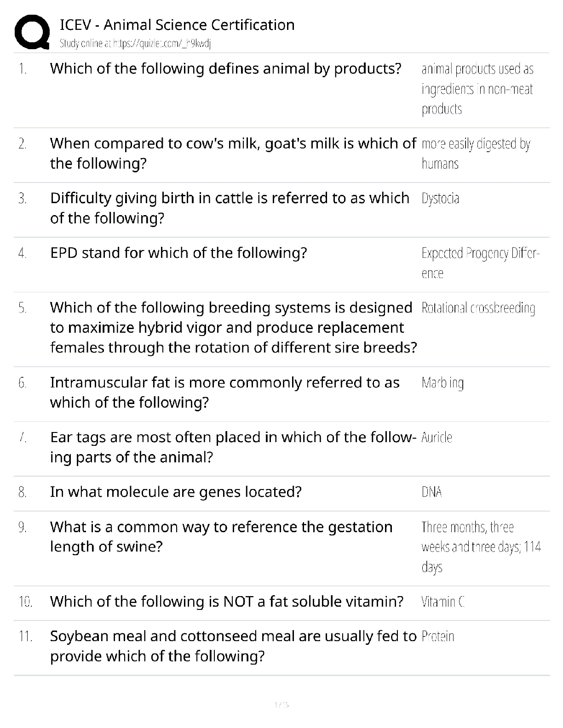Select the EPD question text

178,253
